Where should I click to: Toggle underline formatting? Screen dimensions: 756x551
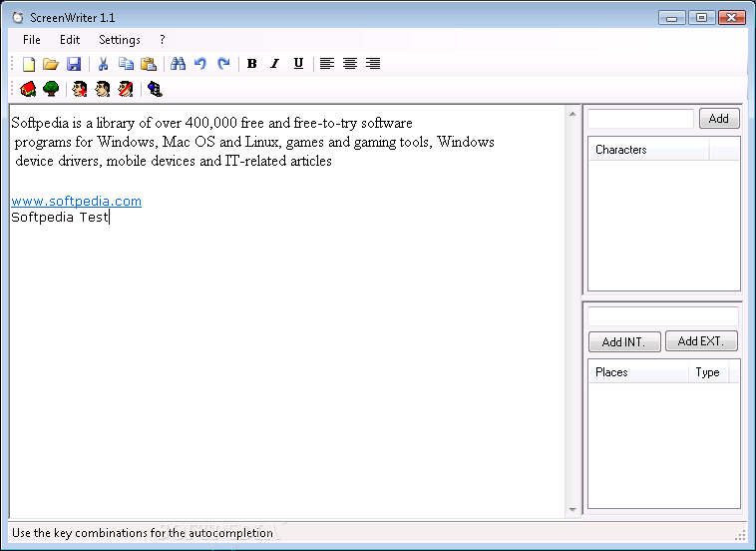pos(298,64)
